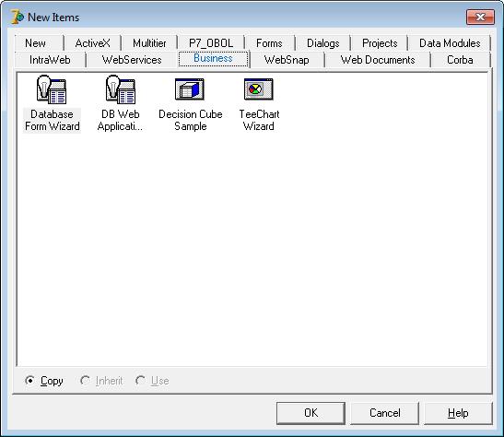Open Help for New Items

tap(458, 413)
